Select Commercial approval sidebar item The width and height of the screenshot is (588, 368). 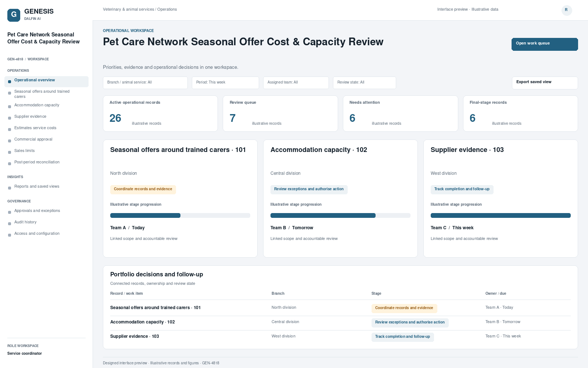point(46,139)
